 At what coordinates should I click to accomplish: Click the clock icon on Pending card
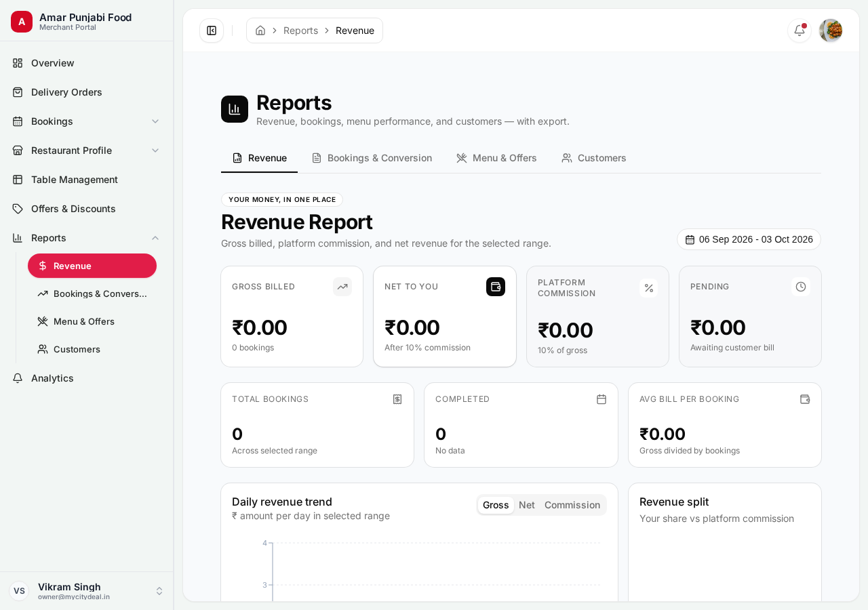point(801,287)
